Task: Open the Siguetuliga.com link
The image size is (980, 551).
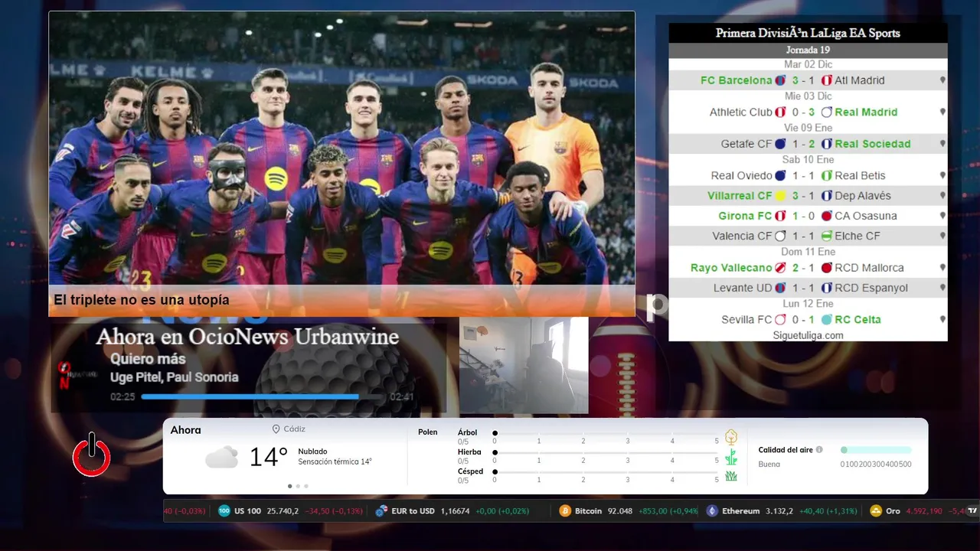Action: coord(808,335)
